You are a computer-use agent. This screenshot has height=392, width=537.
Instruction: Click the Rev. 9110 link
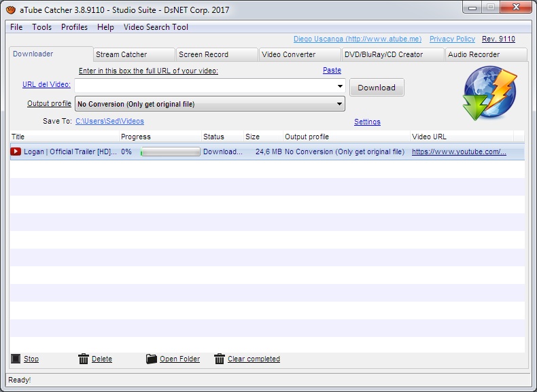[x=498, y=39]
